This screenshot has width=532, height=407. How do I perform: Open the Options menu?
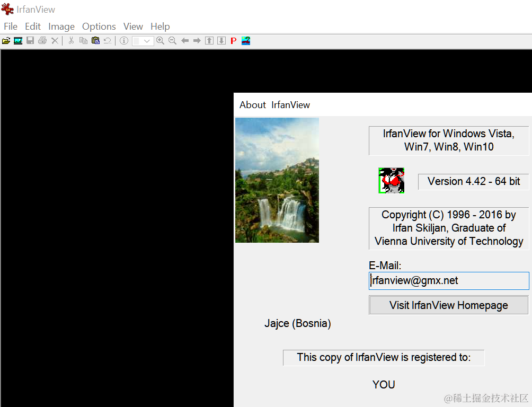(x=99, y=26)
